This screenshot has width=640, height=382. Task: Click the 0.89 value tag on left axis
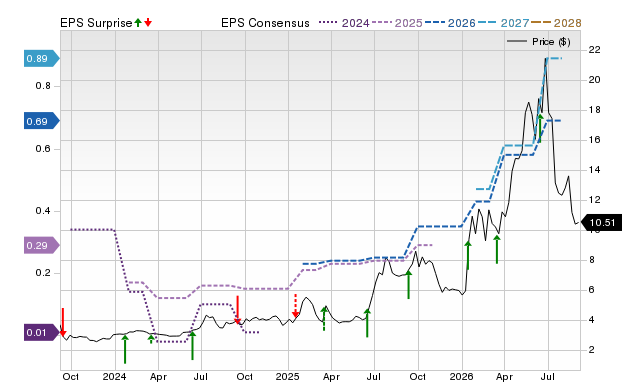pos(42,58)
